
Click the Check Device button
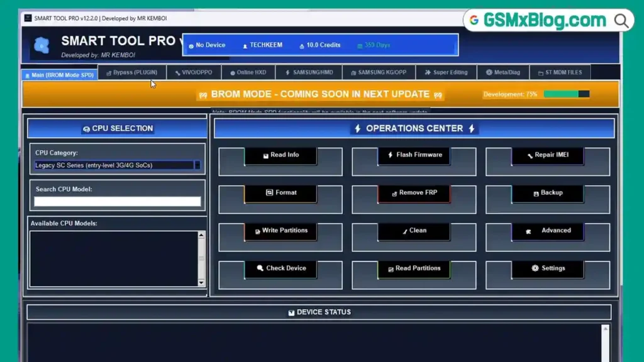(x=280, y=269)
